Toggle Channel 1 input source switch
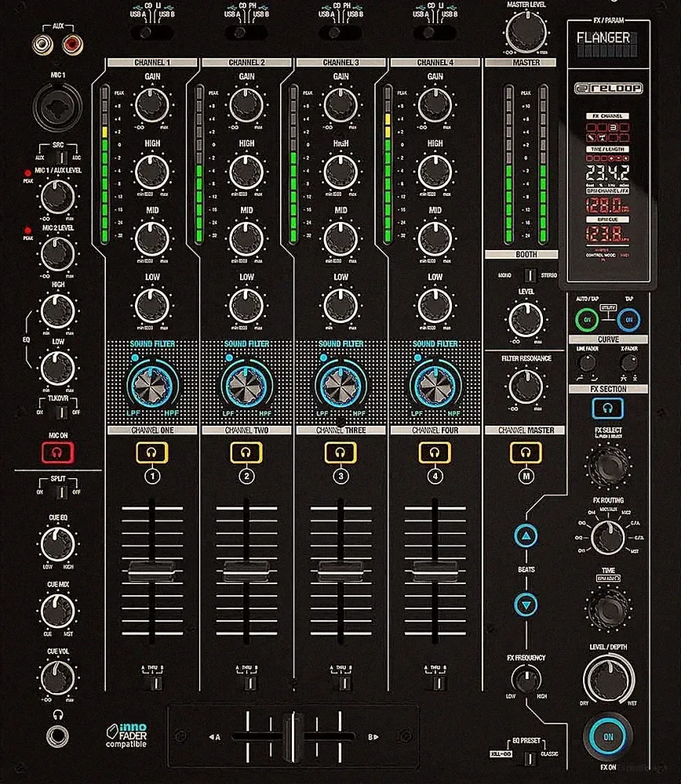 point(151,33)
